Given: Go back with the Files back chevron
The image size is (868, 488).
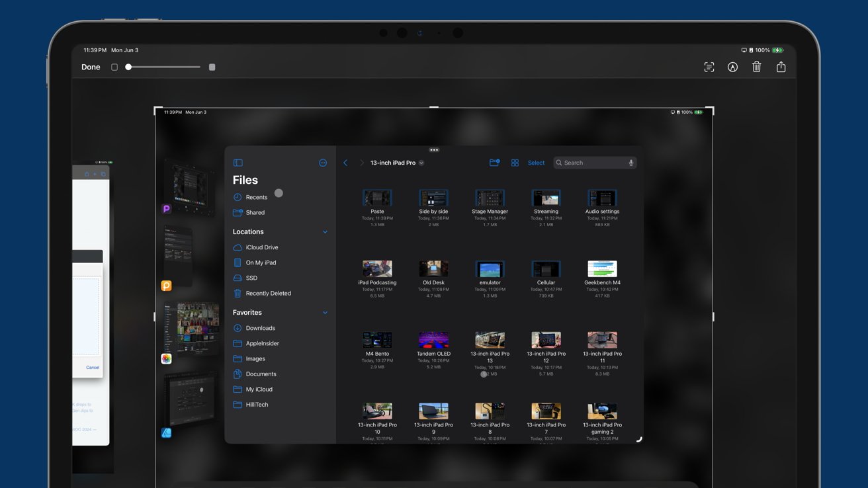Looking at the screenshot, I should 345,163.
